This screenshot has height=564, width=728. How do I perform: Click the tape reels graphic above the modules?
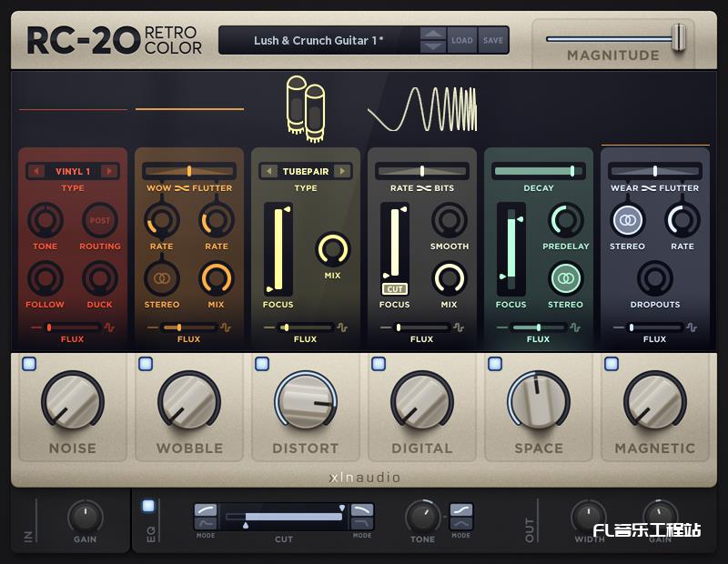point(308,106)
